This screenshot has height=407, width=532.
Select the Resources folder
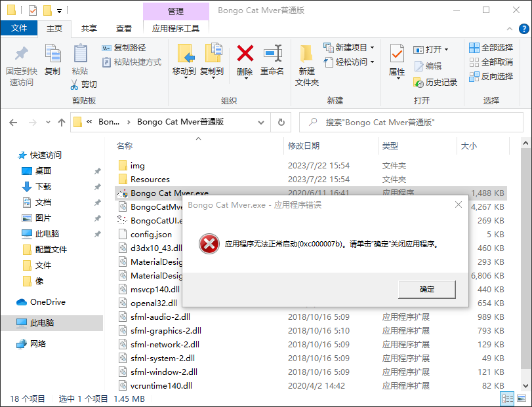(x=311, y=180)
